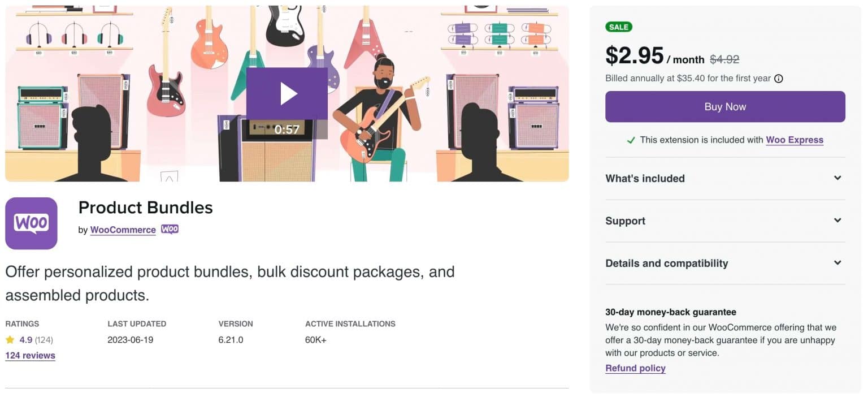Click the Product Bundles Woo logo

click(31, 223)
